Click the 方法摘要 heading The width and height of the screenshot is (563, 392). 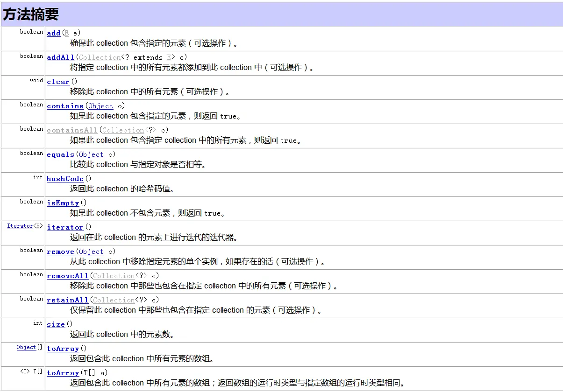(x=31, y=14)
